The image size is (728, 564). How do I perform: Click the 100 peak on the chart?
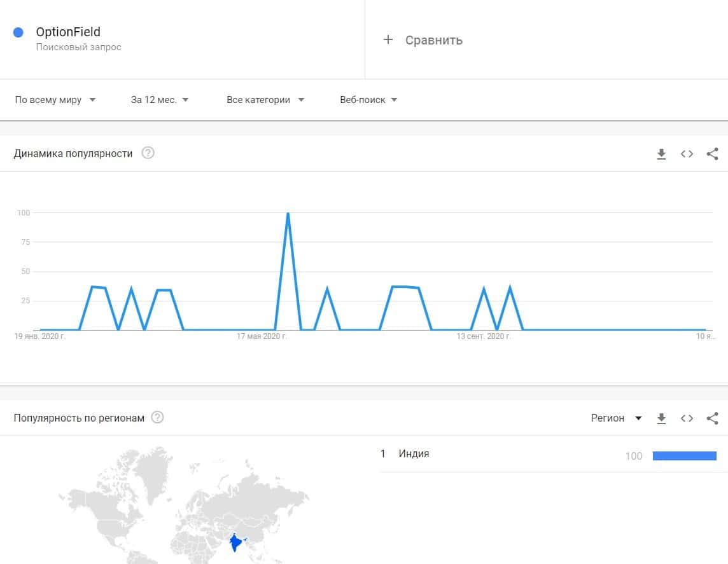pyautogui.click(x=288, y=214)
